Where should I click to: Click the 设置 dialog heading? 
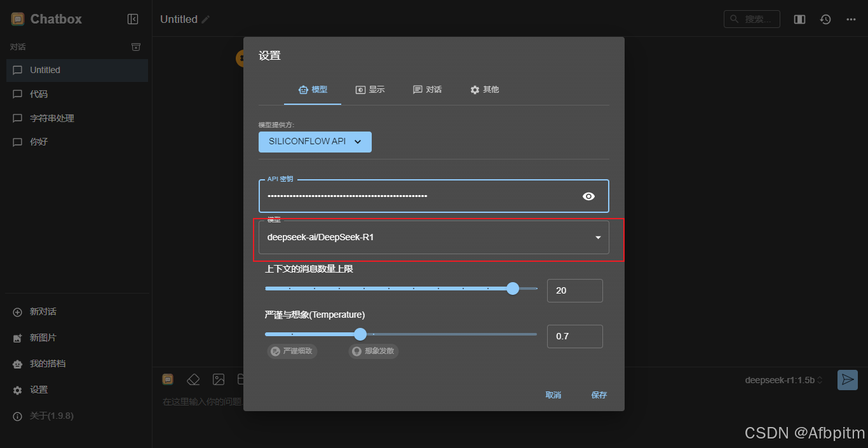click(x=269, y=56)
